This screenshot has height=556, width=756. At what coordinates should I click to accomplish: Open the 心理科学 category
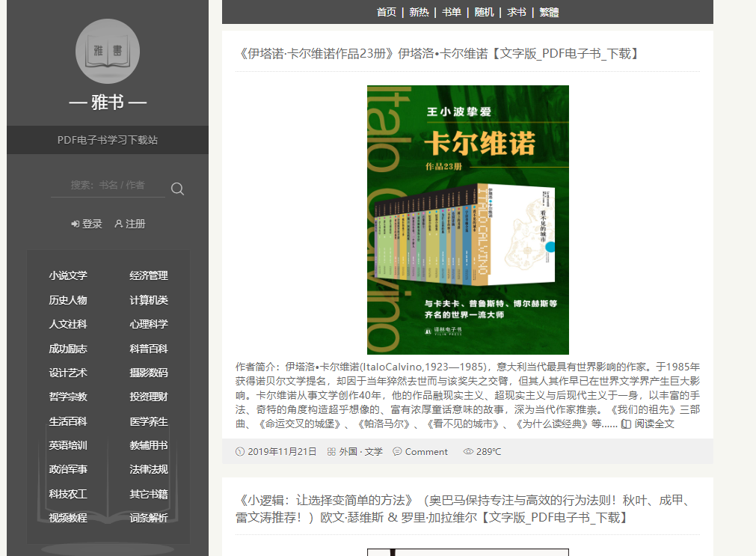point(149,324)
